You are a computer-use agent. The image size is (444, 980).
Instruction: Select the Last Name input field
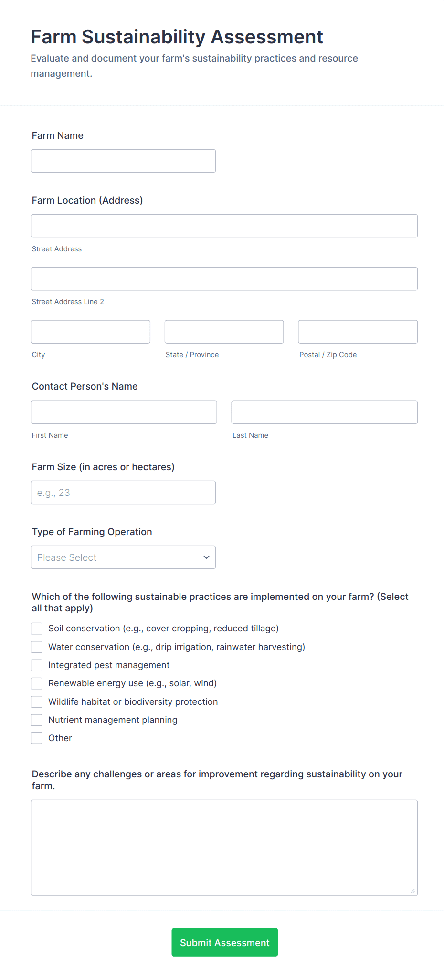[324, 412]
